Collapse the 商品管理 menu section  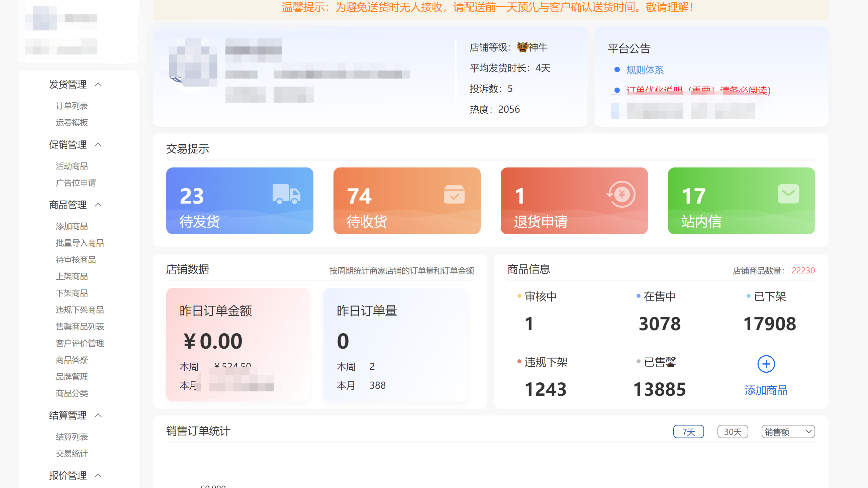click(x=98, y=205)
